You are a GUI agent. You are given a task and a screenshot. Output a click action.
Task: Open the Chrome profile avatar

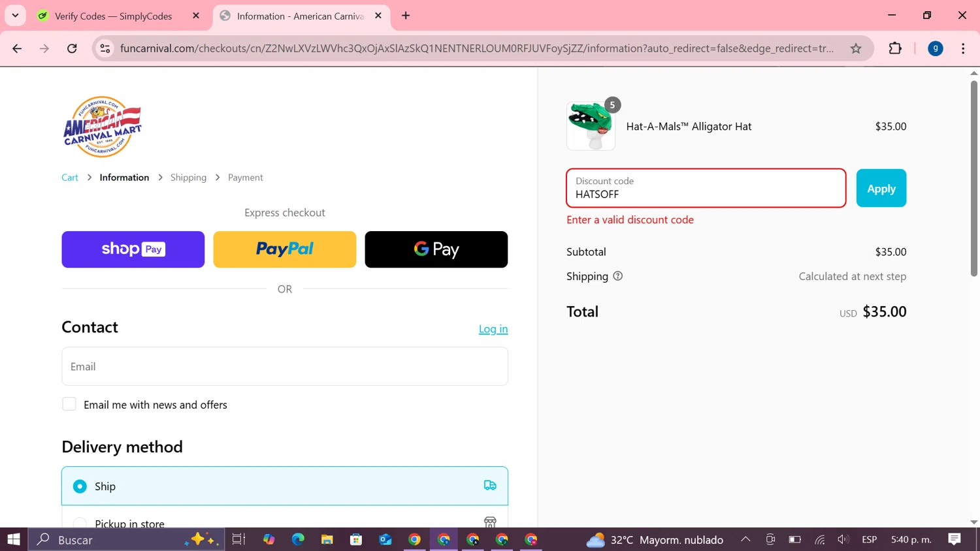click(936, 48)
